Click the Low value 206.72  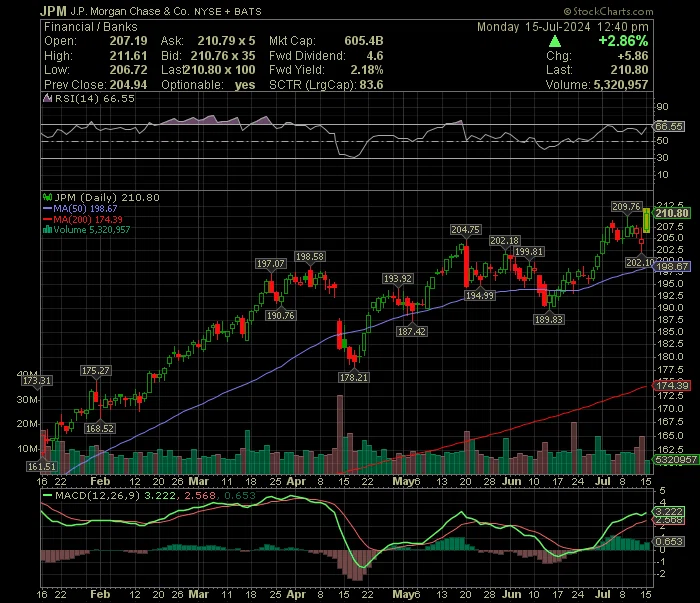coord(129,70)
